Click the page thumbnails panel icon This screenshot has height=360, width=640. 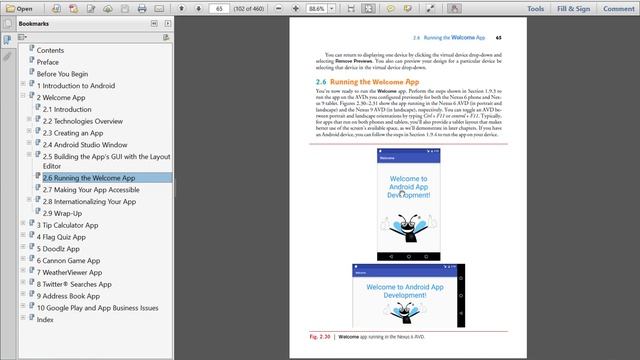(x=7, y=23)
